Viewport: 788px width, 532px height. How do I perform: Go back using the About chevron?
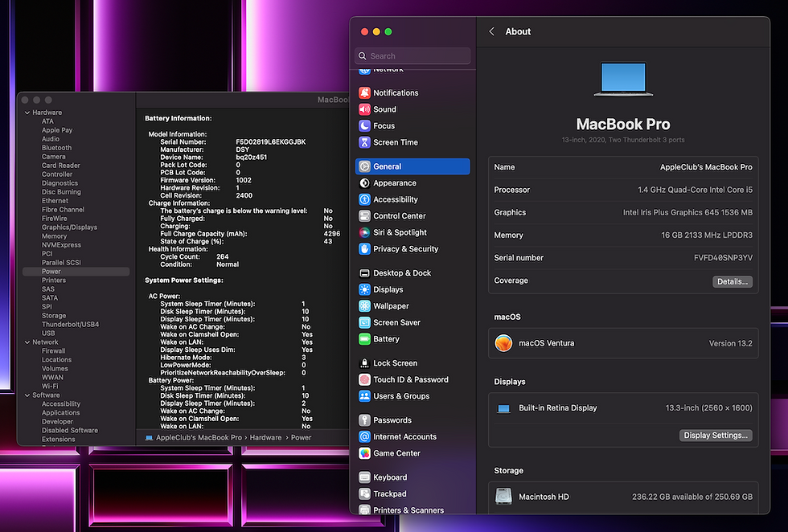click(x=491, y=31)
